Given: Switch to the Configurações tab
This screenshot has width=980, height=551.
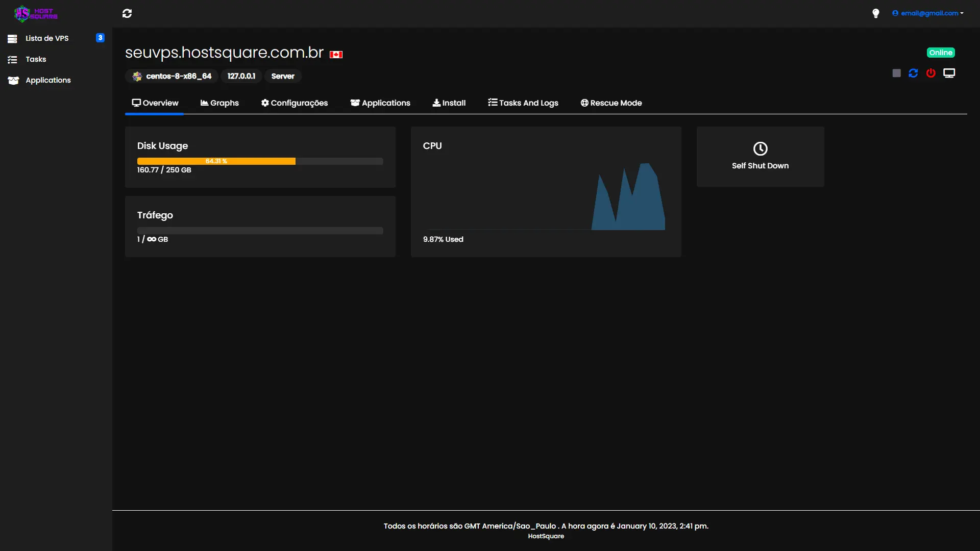Looking at the screenshot, I should [x=295, y=103].
